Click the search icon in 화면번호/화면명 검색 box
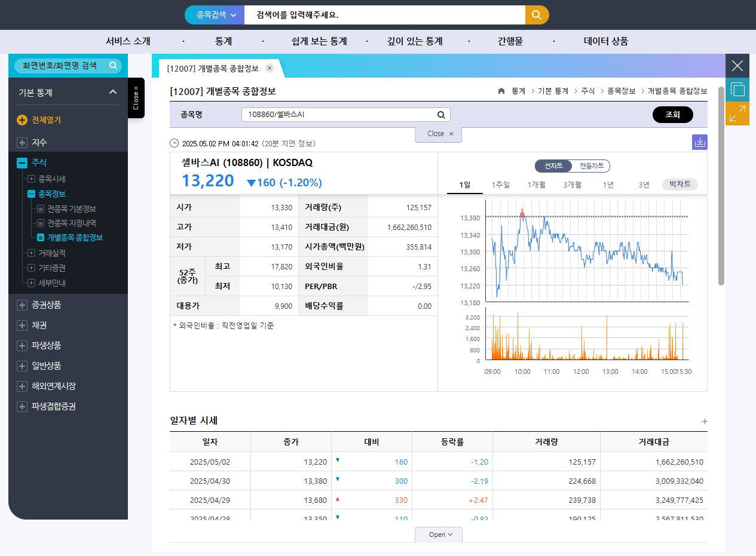The height and width of the screenshot is (556, 756). point(113,66)
